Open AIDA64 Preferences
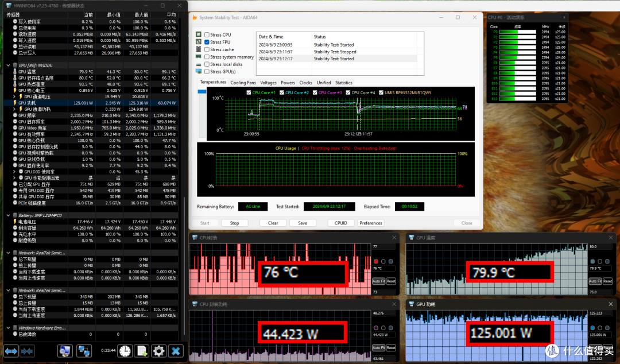 coord(370,223)
